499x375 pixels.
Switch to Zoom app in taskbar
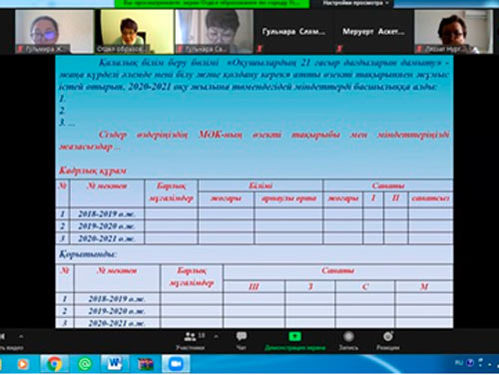click(x=176, y=364)
